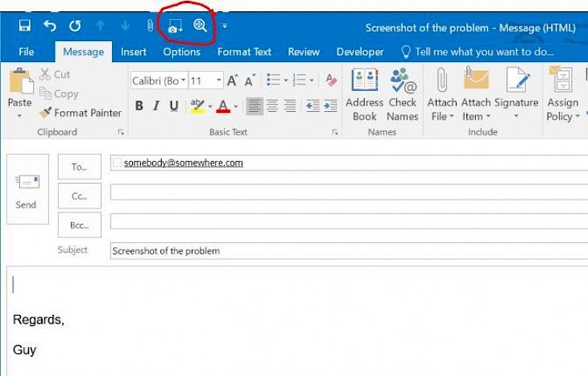The image size is (588, 376).
Task: Click the To... button
Action: (x=80, y=167)
